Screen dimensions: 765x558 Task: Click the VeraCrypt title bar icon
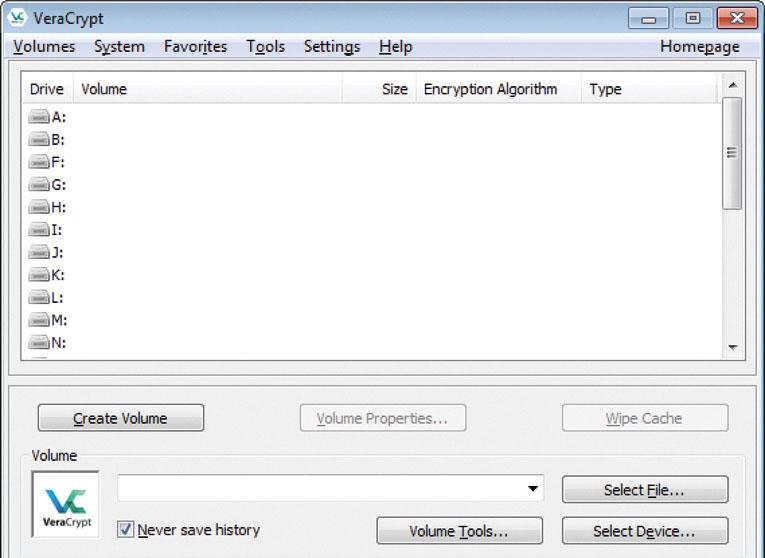tap(17, 18)
